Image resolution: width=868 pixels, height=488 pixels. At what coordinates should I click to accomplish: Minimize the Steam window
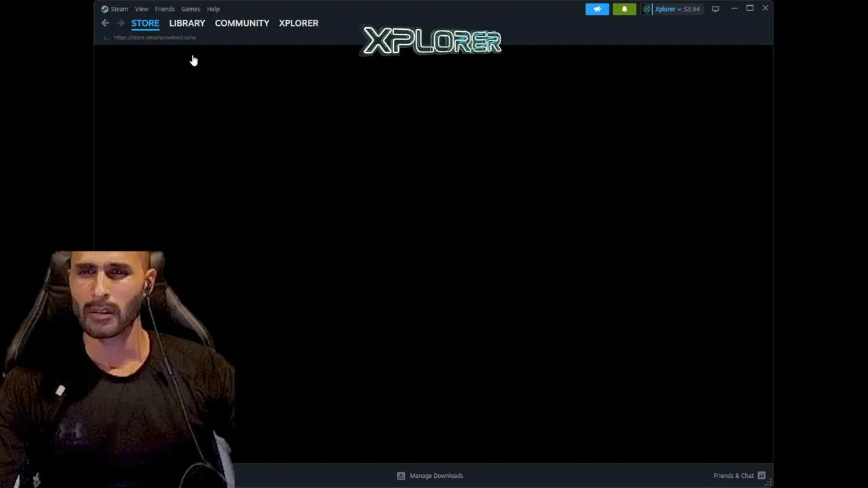click(x=734, y=8)
